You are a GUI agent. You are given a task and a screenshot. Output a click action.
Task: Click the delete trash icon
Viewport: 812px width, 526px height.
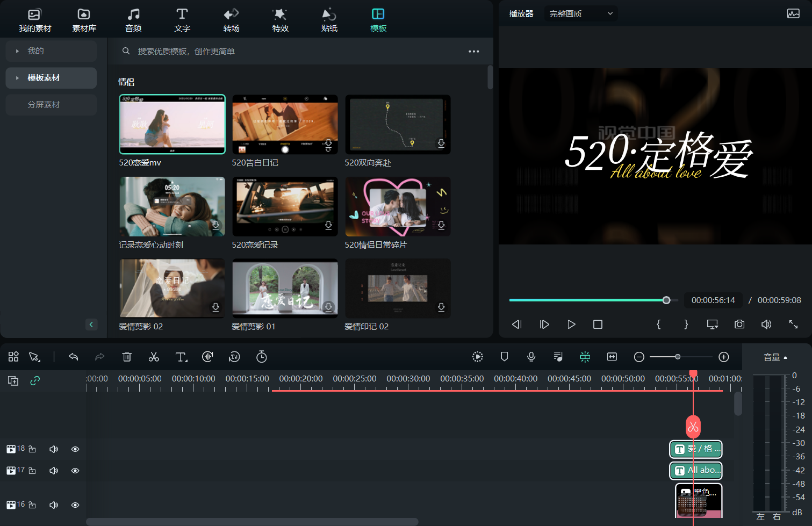point(127,357)
